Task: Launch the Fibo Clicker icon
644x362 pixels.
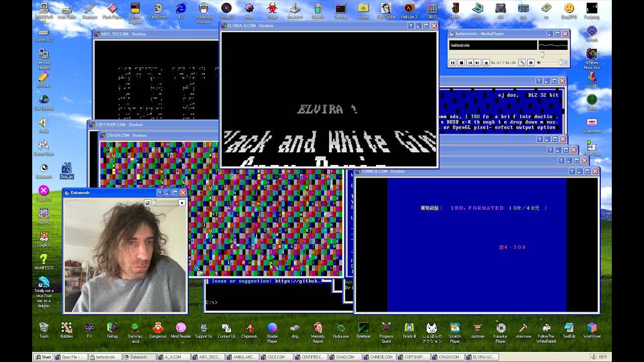Action: click(386, 11)
